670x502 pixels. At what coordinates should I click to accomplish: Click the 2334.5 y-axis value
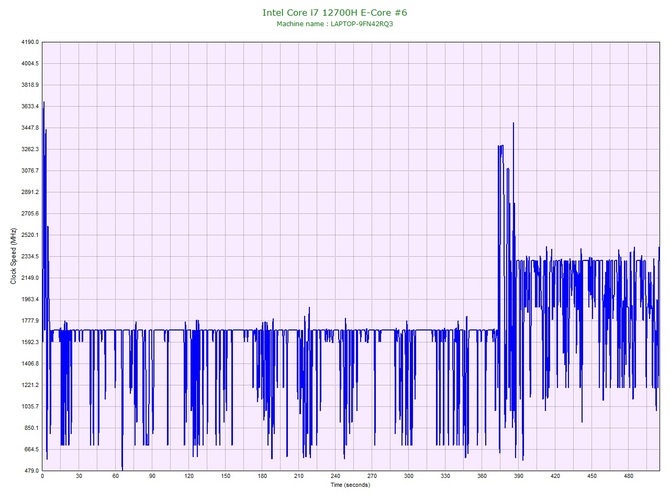coord(30,256)
